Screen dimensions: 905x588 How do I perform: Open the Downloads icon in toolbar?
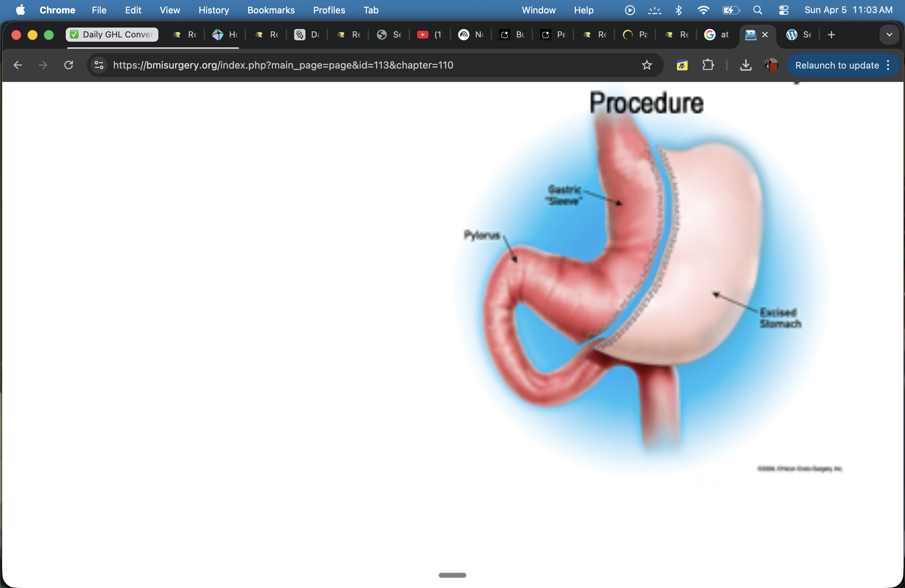pos(746,65)
